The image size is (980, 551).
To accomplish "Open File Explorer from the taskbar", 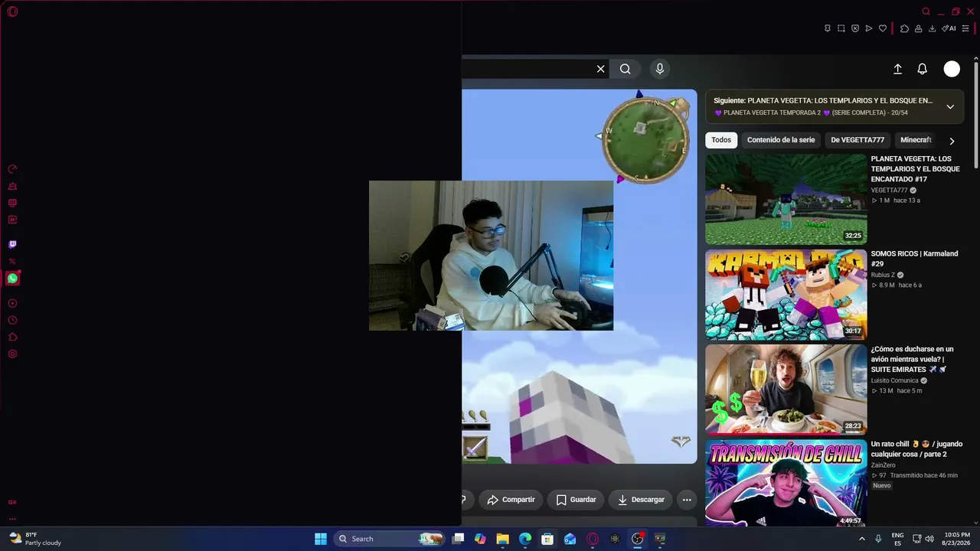I will 502,539.
